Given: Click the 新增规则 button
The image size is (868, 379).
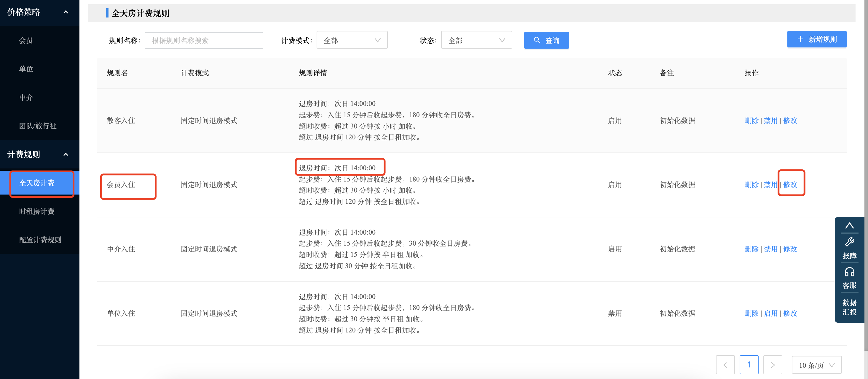Looking at the screenshot, I should click(x=816, y=39).
